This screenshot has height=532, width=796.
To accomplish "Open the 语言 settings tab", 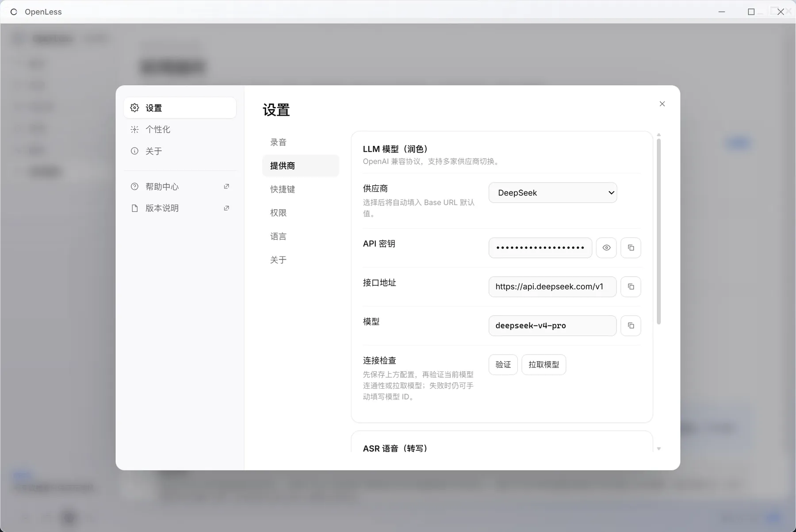I will [300, 237].
